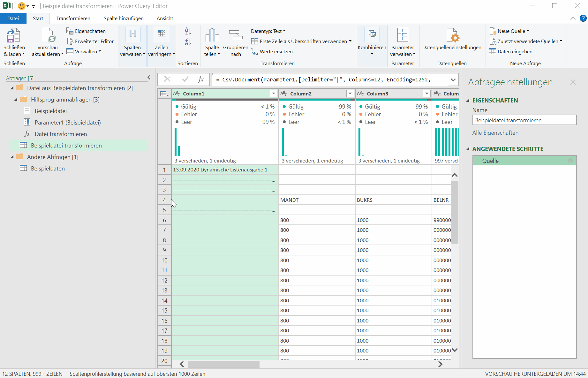Click the sort ascending A-Z icon

tap(188, 31)
